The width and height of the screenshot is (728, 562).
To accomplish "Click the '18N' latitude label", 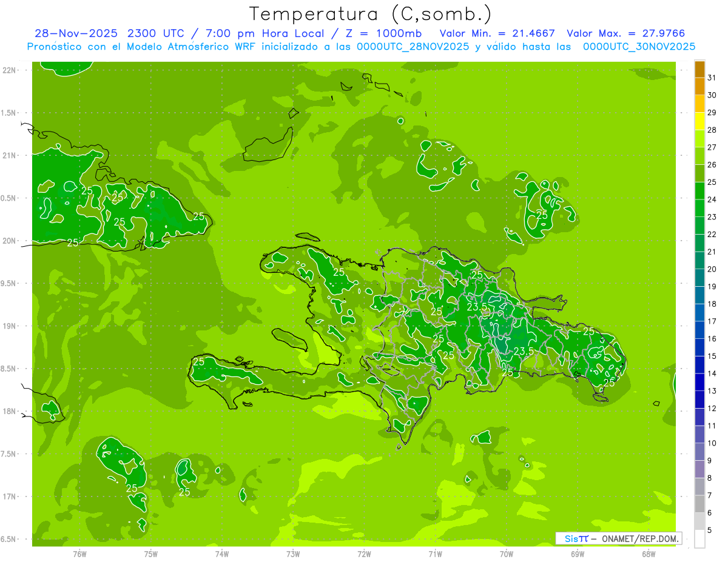I will (9, 411).
